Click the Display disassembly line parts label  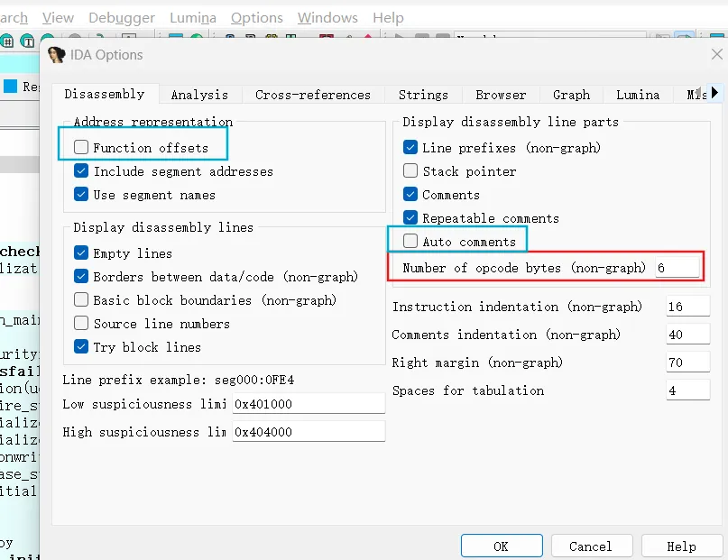coord(511,122)
